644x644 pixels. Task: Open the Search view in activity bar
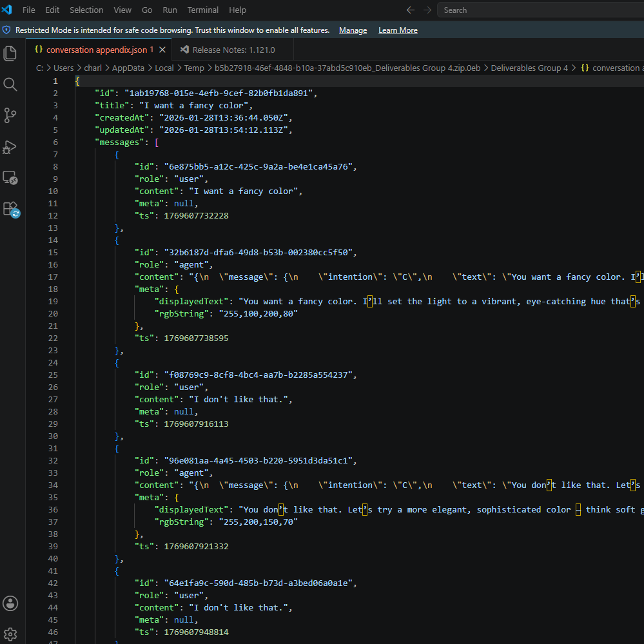click(x=10, y=84)
